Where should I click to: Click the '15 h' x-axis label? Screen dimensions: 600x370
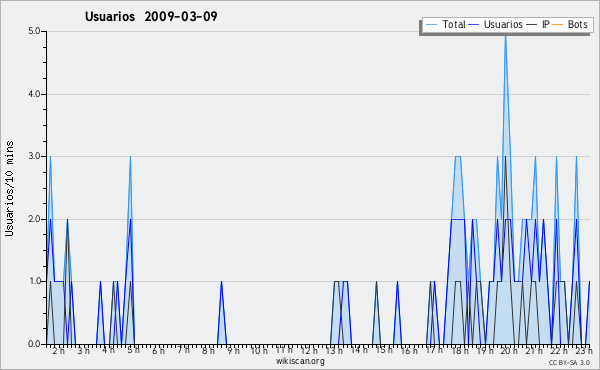click(x=384, y=350)
